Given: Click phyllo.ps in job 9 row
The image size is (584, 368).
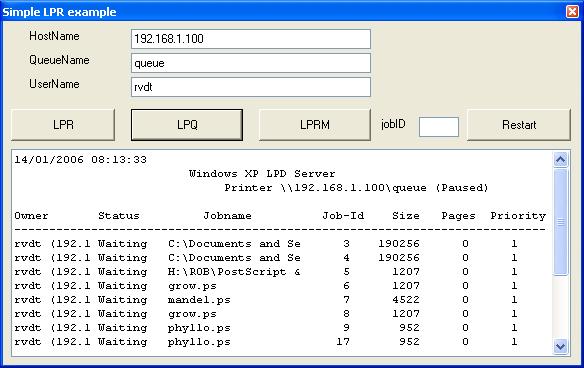Looking at the screenshot, I should [x=199, y=328].
